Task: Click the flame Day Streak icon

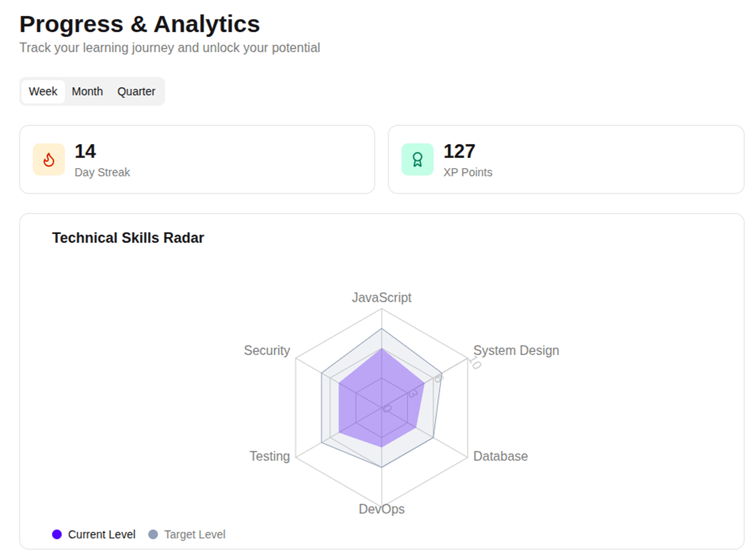Action: pos(49,159)
